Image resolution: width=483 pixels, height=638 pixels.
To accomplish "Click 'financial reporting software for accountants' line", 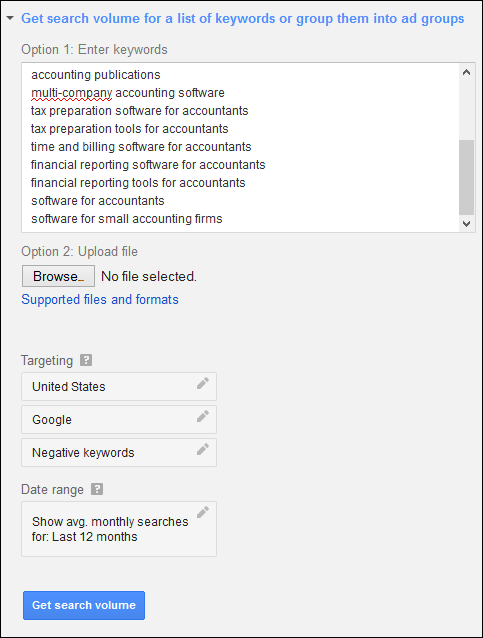I will pyautogui.click(x=148, y=165).
